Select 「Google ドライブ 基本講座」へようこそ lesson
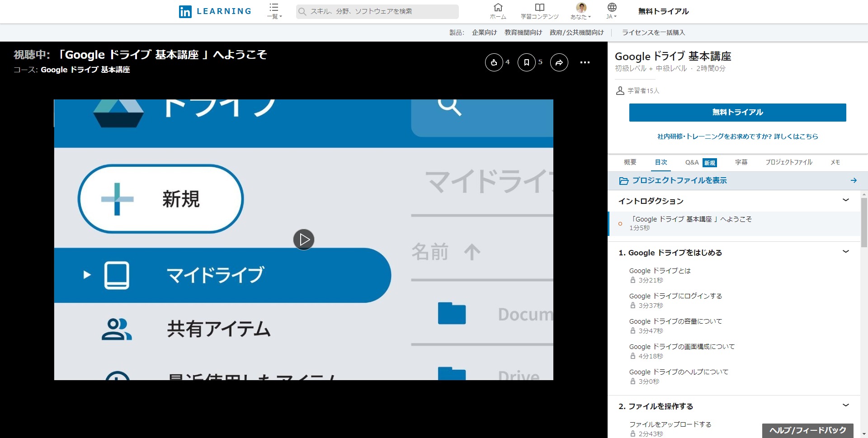This screenshot has height=438, width=868. pyautogui.click(x=734, y=223)
